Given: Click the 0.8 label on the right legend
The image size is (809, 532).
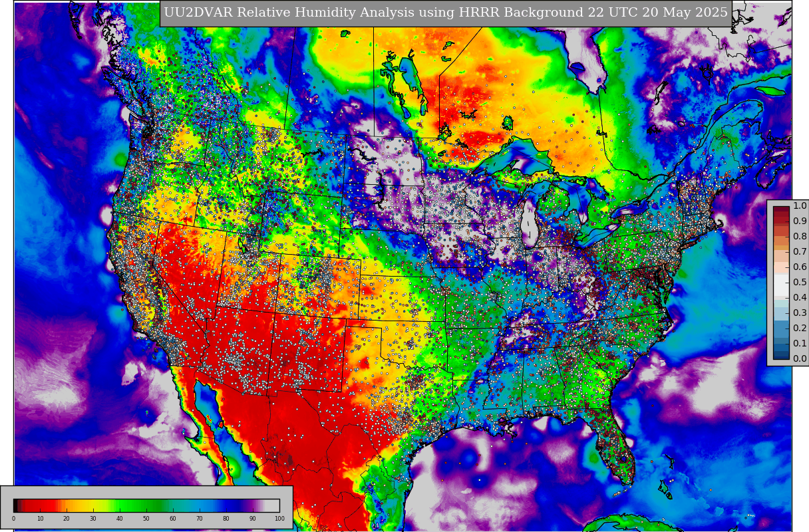Looking at the screenshot, I should pyautogui.click(x=800, y=237).
